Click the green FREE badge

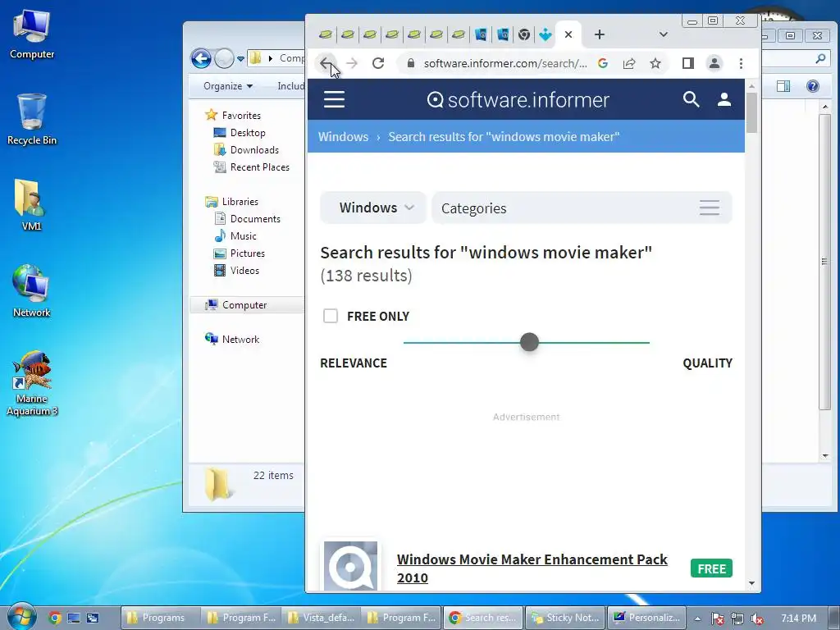[711, 568]
